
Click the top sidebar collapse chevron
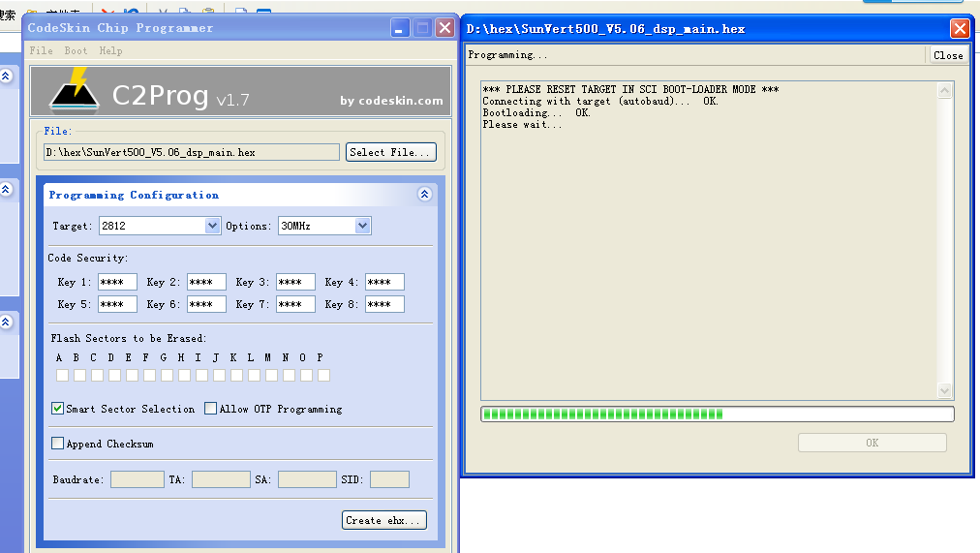pyautogui.click(x=6, y=77)
